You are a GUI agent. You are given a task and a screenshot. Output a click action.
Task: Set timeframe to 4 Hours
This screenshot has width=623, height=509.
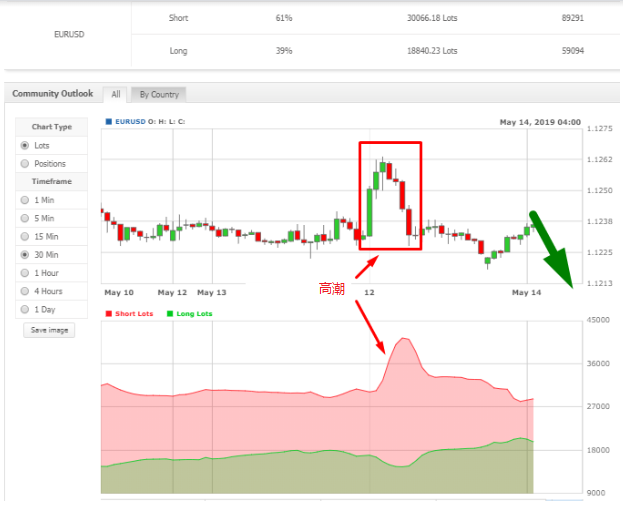click(25, 291)
